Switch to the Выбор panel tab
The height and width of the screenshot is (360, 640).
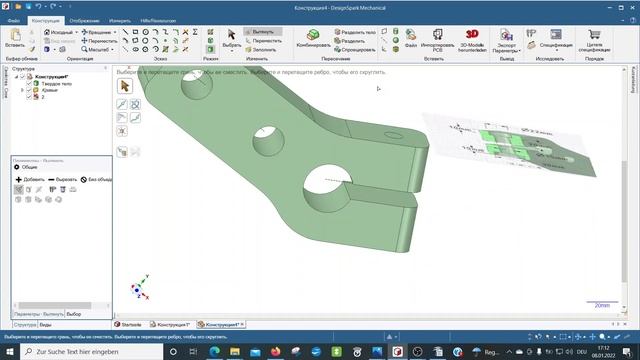coord(74,314)
